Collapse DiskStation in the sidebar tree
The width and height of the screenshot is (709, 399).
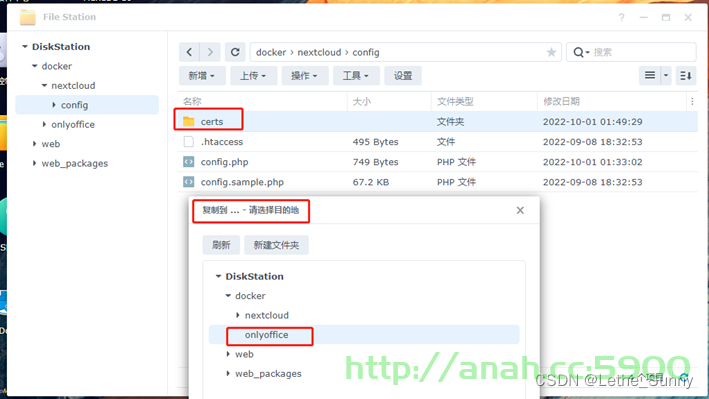[25, 47]
